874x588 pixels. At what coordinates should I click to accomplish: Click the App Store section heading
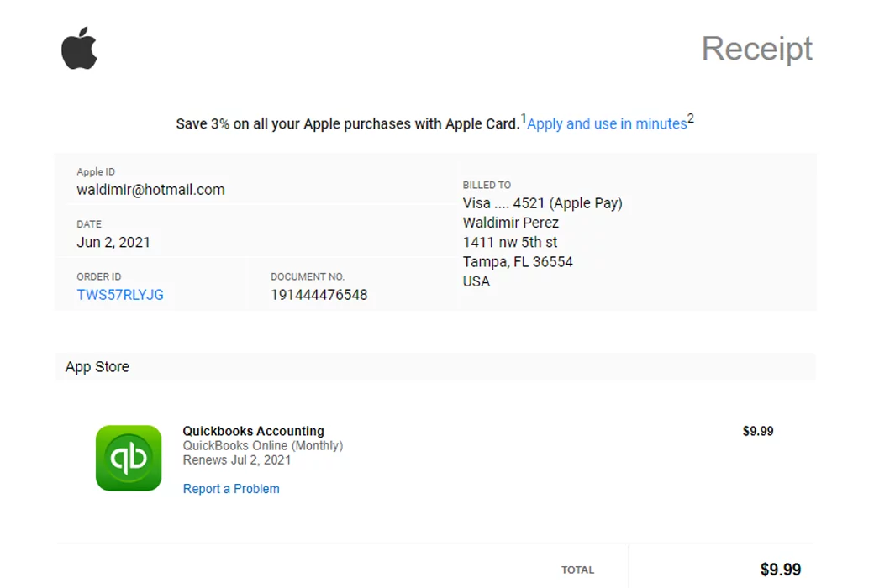[x=97, y=367]
